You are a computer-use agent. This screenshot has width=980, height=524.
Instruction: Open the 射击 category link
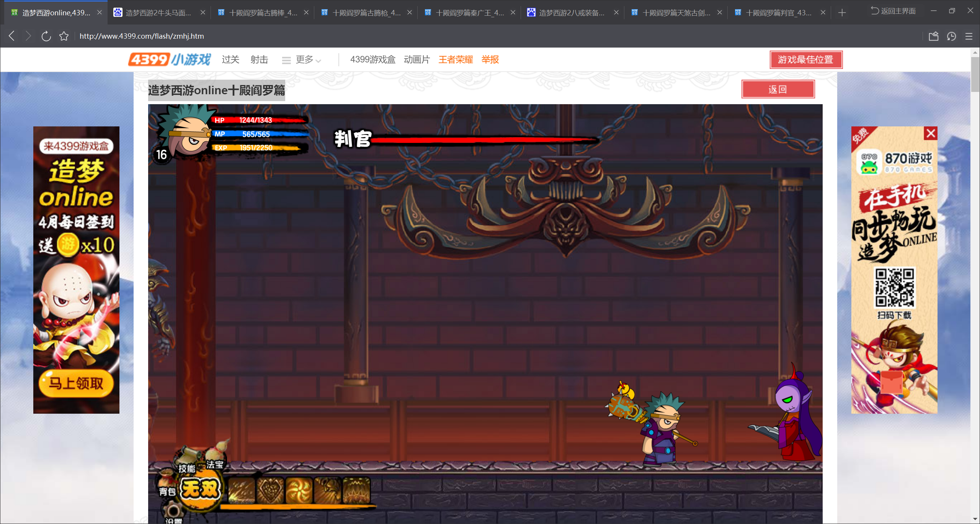259,59
